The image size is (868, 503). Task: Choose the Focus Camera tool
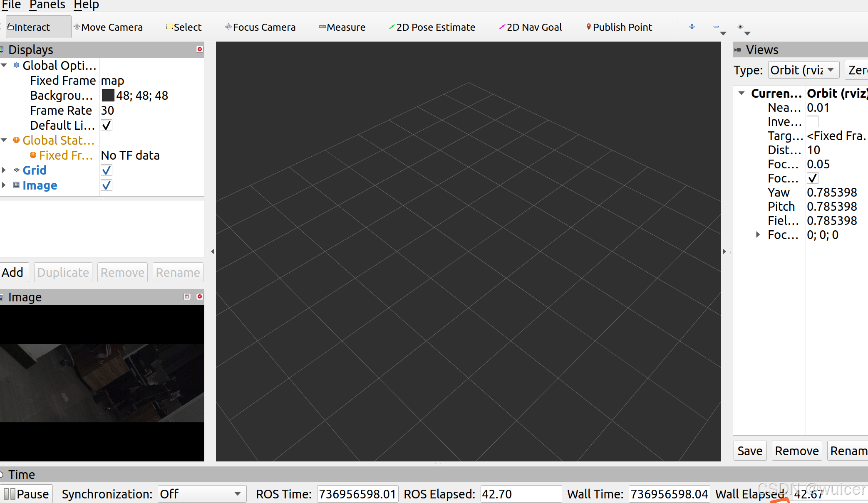point(260,27)
